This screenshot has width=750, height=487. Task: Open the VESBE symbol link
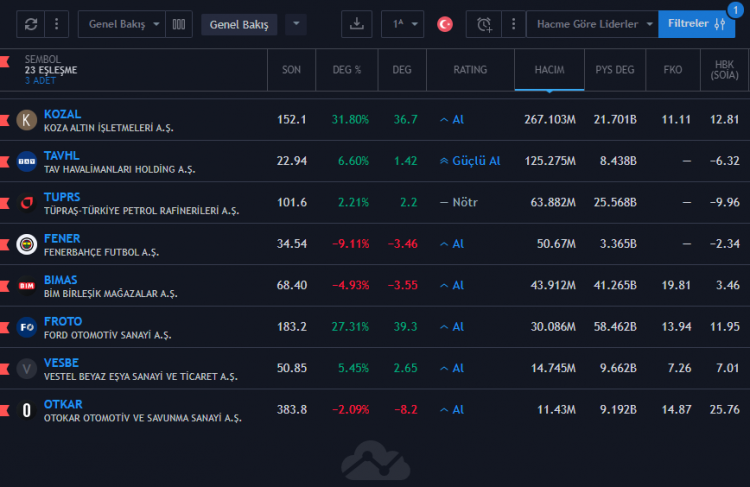pos(61,363)
